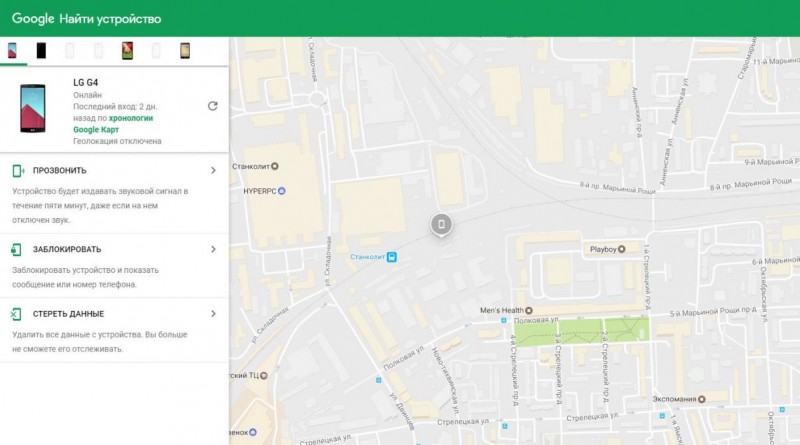Click the bus stop icon by Полковая ул.

tap(504, 320)
